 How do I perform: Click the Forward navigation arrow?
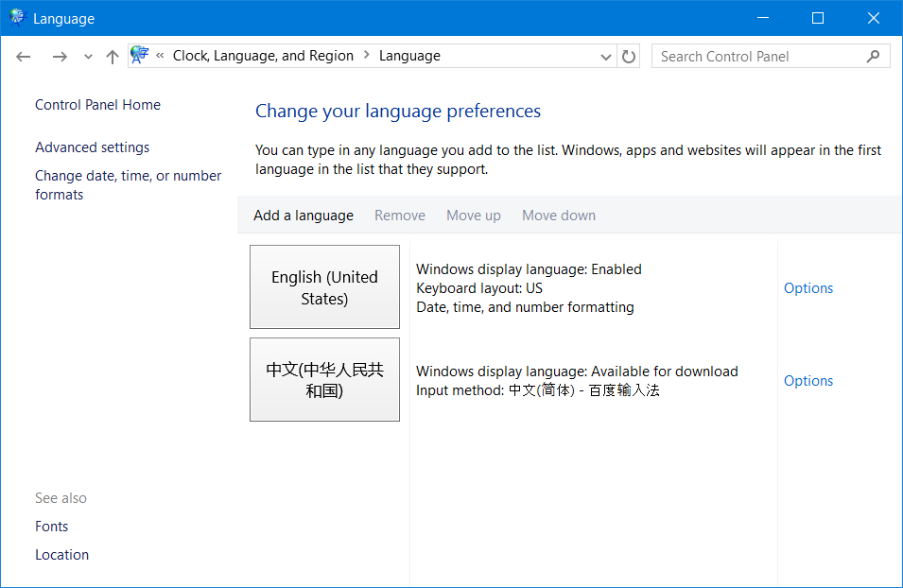click(x=60, y=57)
